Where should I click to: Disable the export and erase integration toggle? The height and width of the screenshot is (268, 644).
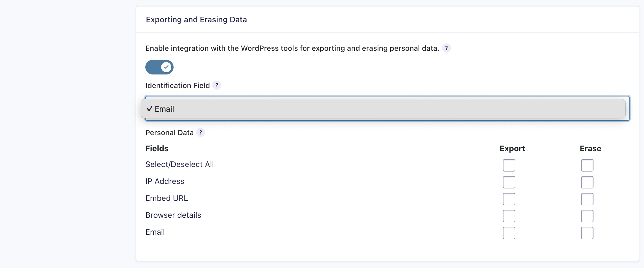click(159, 67)
